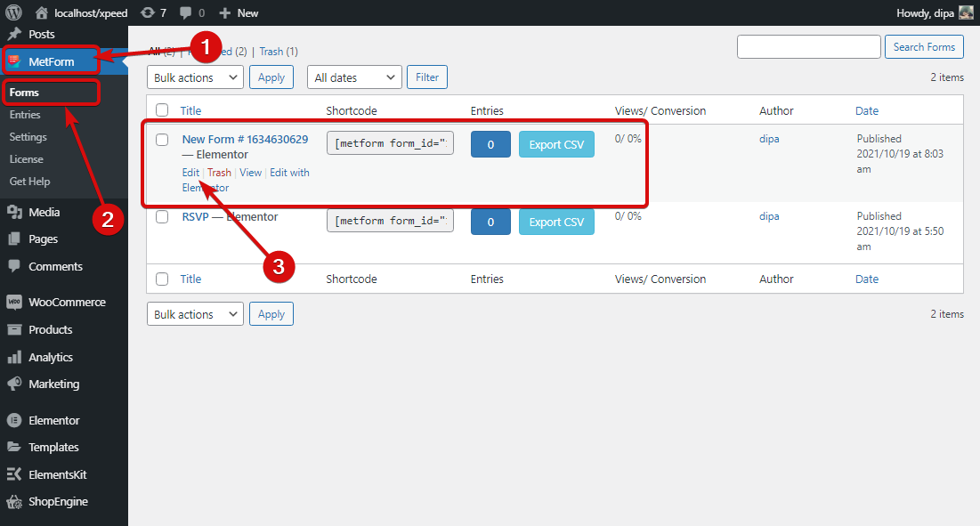
Task: Click the MetForm logo icon
Action: tap(13, 61)
